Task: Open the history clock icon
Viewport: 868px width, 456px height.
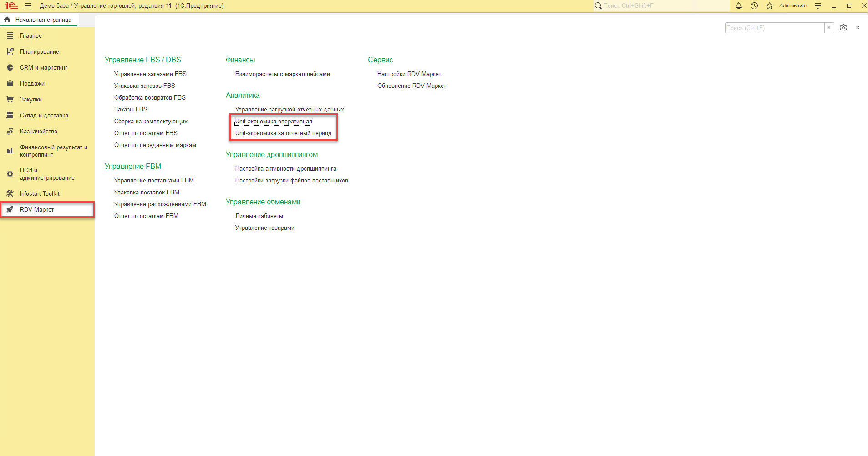Action: pyautogui.click(x=754, y=6)
